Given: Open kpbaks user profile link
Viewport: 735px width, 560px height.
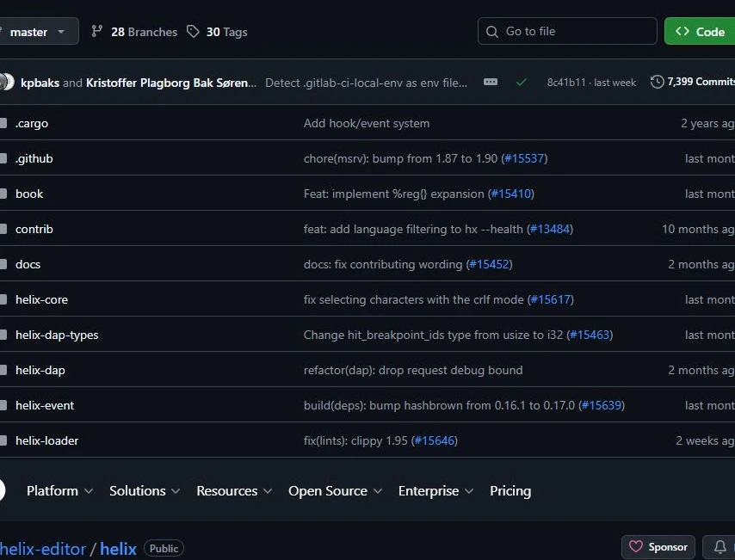Looking at the screenshot, I should coord(40,83).
